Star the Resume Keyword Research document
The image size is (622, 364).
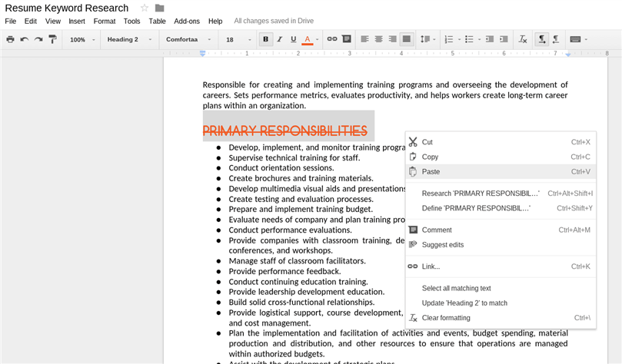(145, 8)
